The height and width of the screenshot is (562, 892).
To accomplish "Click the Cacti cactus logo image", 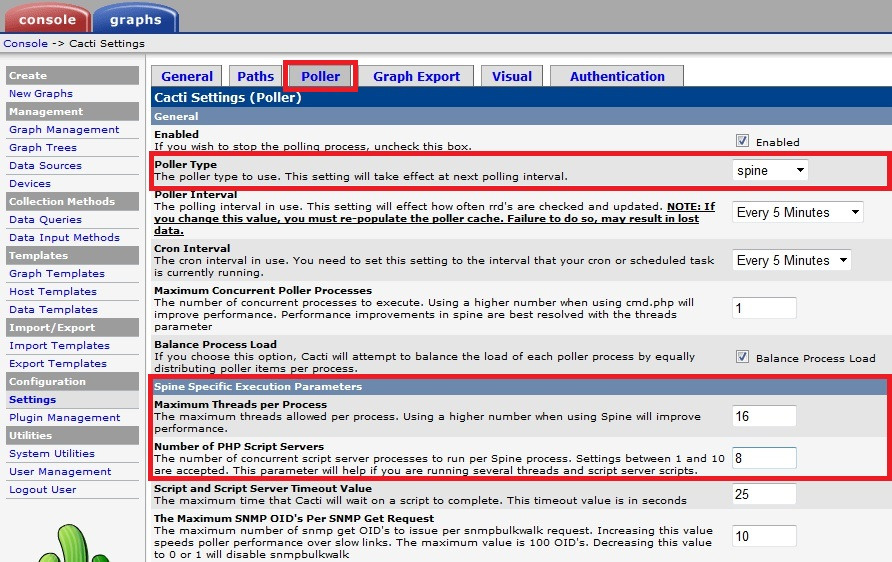I will pyautogui.click(x=74, y=543).
